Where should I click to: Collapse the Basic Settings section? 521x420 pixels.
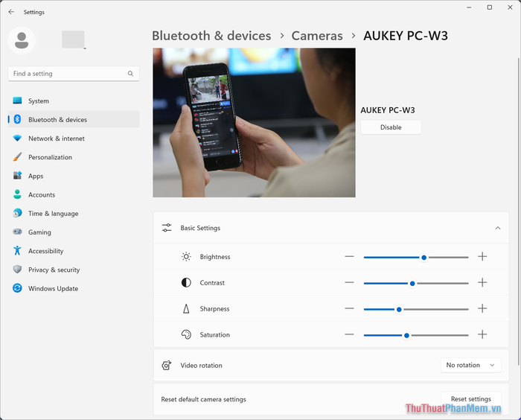point(498,228)
